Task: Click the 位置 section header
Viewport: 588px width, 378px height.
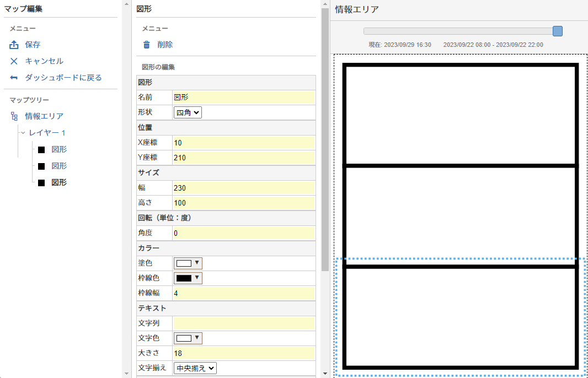Action: (226, 127)
